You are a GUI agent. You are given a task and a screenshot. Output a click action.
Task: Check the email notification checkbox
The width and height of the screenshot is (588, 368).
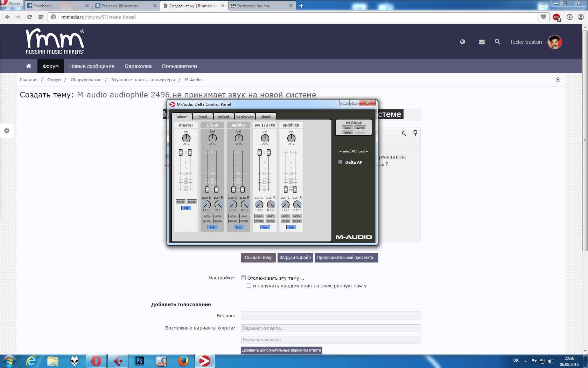click(x=249, y=286)
